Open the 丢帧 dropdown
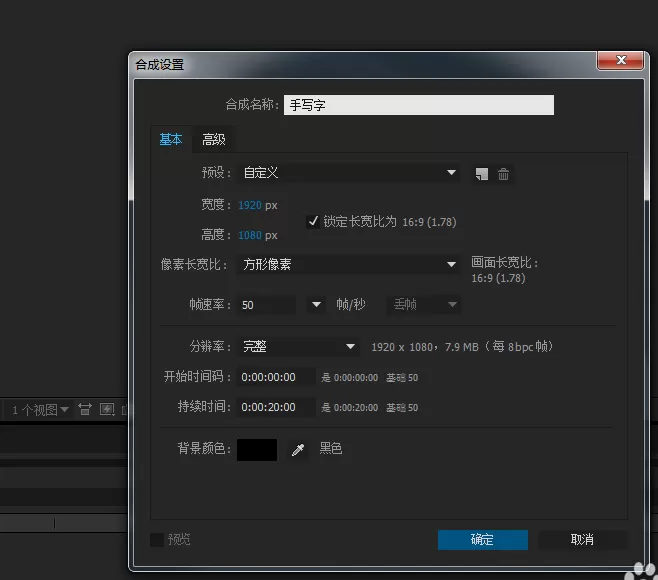658x580 pixels. pyautogui.click(x=423, y=304)
